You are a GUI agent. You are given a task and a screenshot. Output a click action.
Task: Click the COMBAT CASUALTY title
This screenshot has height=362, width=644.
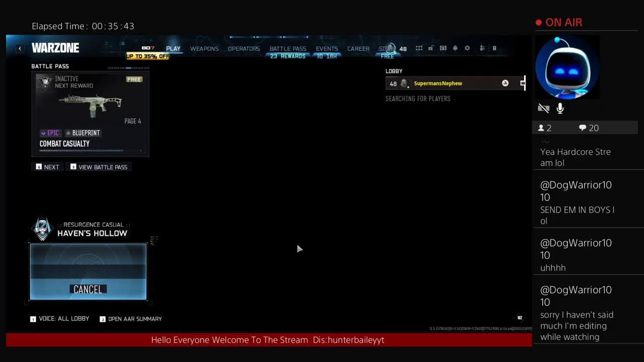[x=64, y=144]
